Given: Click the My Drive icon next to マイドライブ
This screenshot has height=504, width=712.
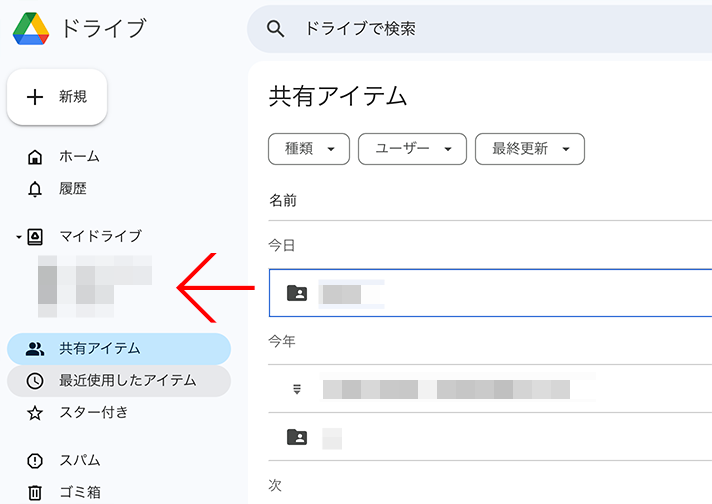Looking at the screenshot, I should 36,236.
